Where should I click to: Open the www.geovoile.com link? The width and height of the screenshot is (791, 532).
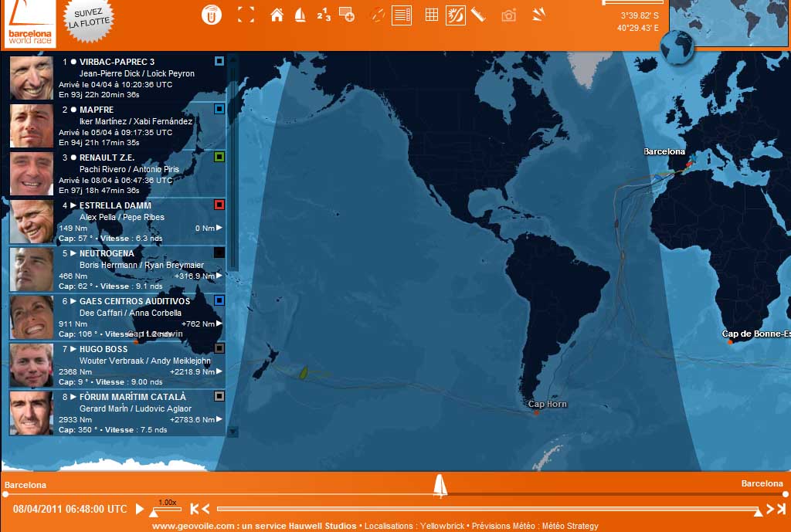pyautogui.click(x=194, y=526)
